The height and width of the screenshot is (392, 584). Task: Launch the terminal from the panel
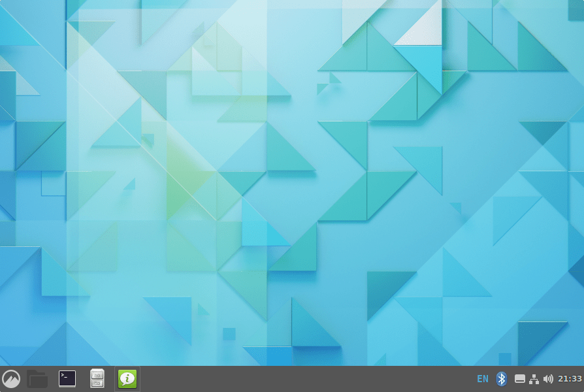point(67,379)
